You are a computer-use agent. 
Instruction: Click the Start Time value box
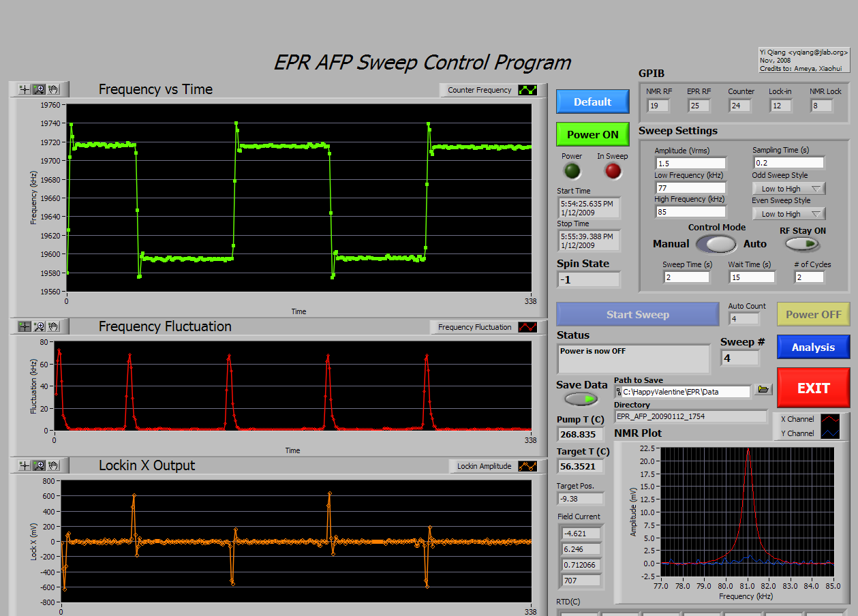(589, 207)
